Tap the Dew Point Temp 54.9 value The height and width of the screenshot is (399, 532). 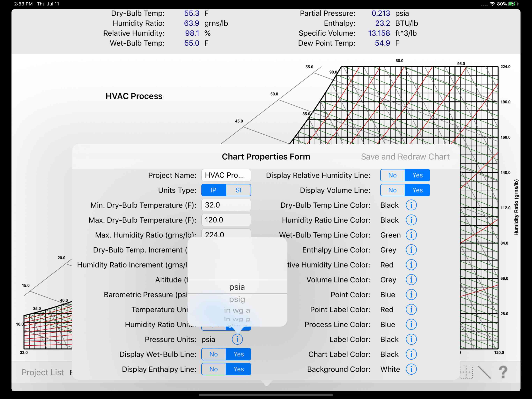[382, 43]
